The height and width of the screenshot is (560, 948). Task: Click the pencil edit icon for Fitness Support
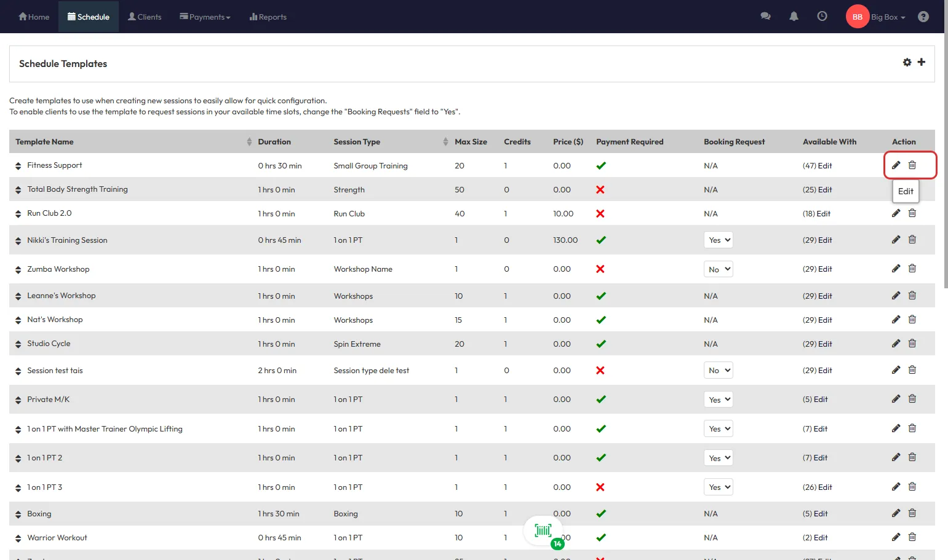pyautogui.click(x=896, y=165)
